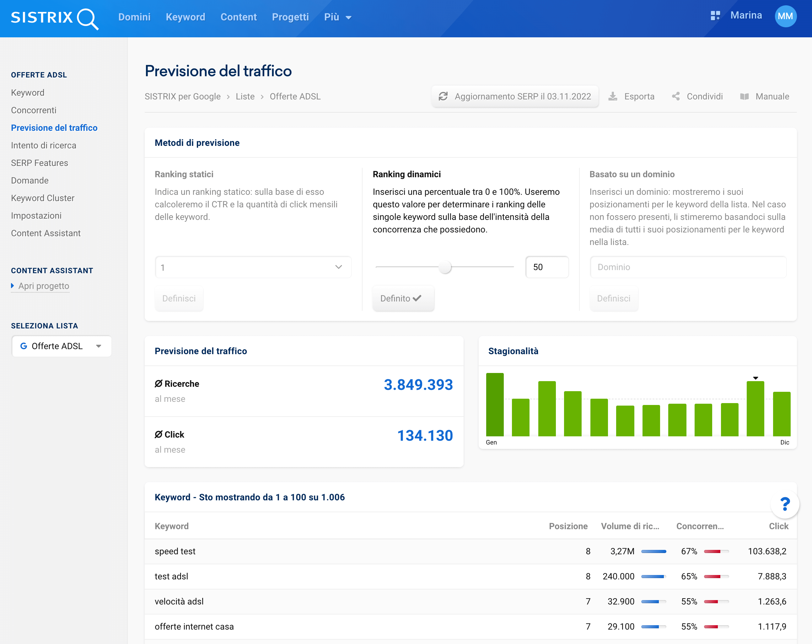812x644 pixels.
Task: Open the Domande sidebar item
Action: pyautogui.click(x=30, y=180)
